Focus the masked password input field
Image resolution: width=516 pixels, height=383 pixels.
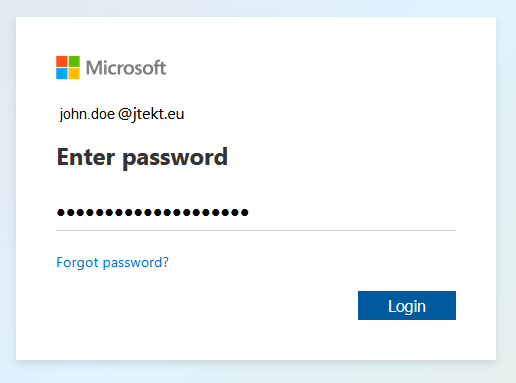pyautogui.click(x=256, y=212)
